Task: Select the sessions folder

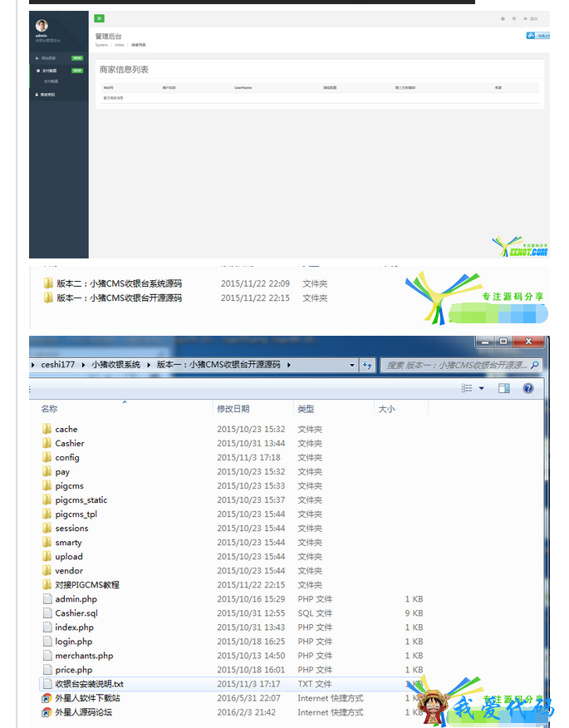Action: 65,528
